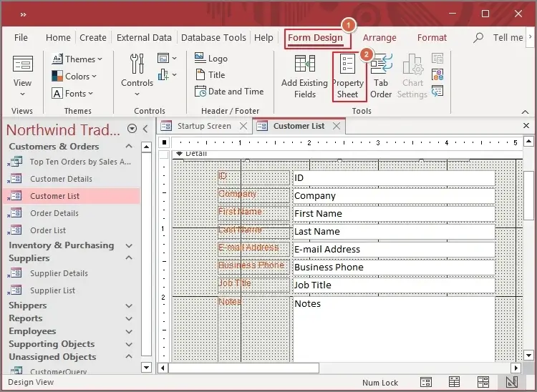Screen dimensions: 537x392
Task: Select the Business Phone text box
Action: (x=394, y=267)
